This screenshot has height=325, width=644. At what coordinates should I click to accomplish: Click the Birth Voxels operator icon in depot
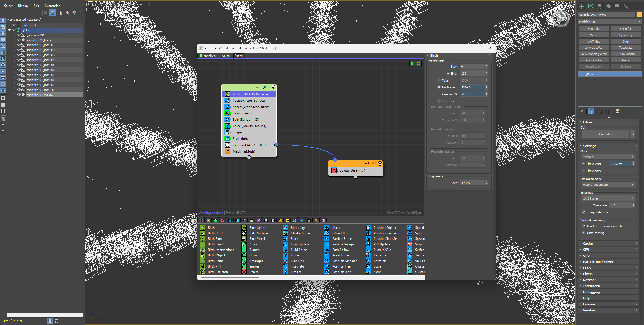pyautogui.click(x=244, y=239)
